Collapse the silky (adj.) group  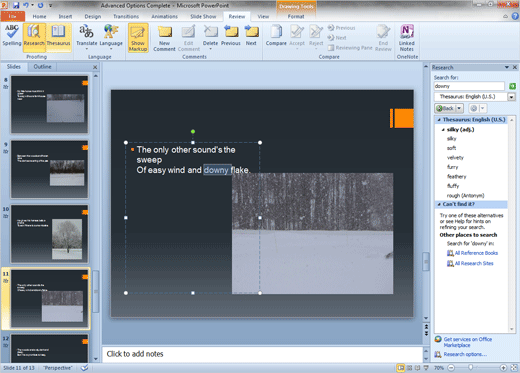pyautogui.click(x=443, y=130)
